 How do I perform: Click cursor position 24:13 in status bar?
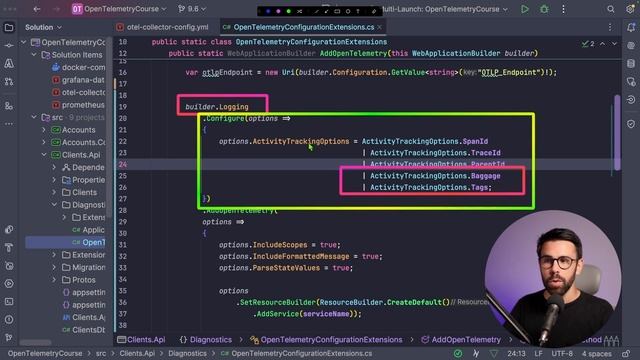click(x=516, y=353)
